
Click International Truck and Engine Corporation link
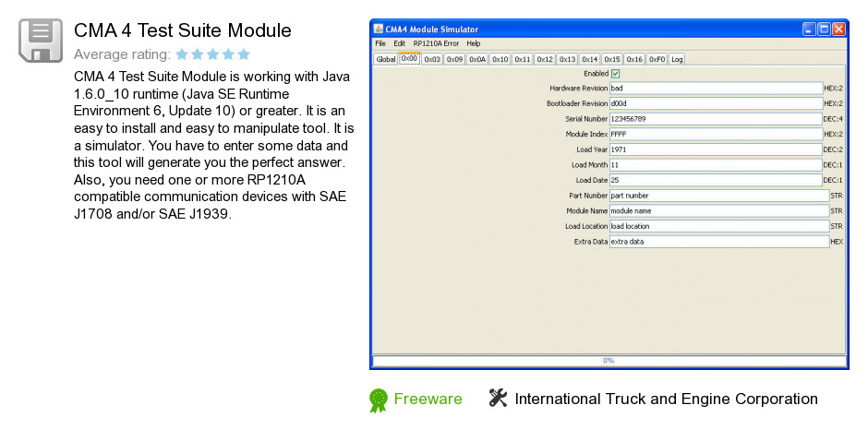pos(666,399)
